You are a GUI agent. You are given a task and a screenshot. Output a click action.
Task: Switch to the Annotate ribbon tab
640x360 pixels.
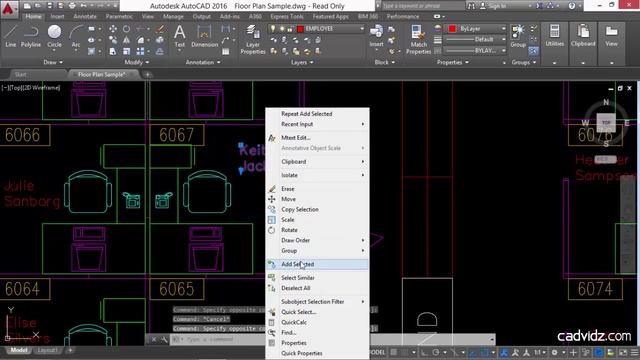pyautogui.click(x=84, y=17)
